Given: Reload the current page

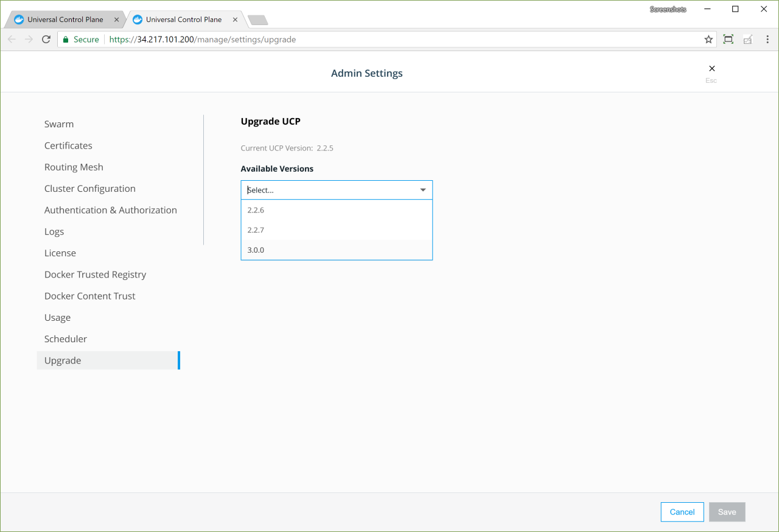Looking at the screenshot, I should [x=46, y=39].
